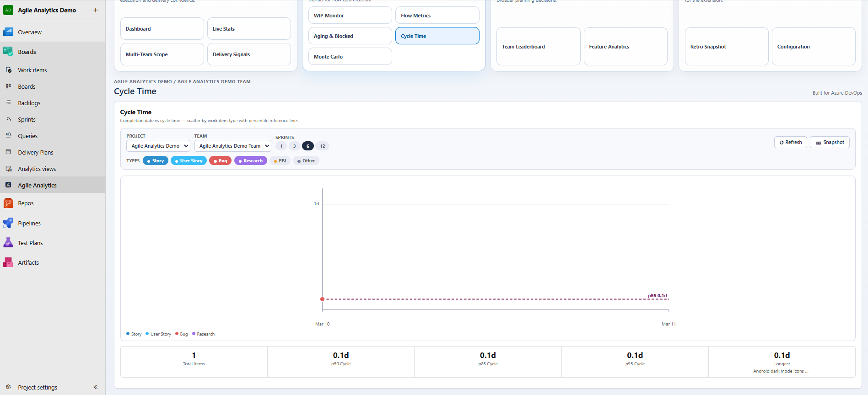Open the Backlogs icon
This screenshot has width=868, height=395.
(x=8, y=103)
